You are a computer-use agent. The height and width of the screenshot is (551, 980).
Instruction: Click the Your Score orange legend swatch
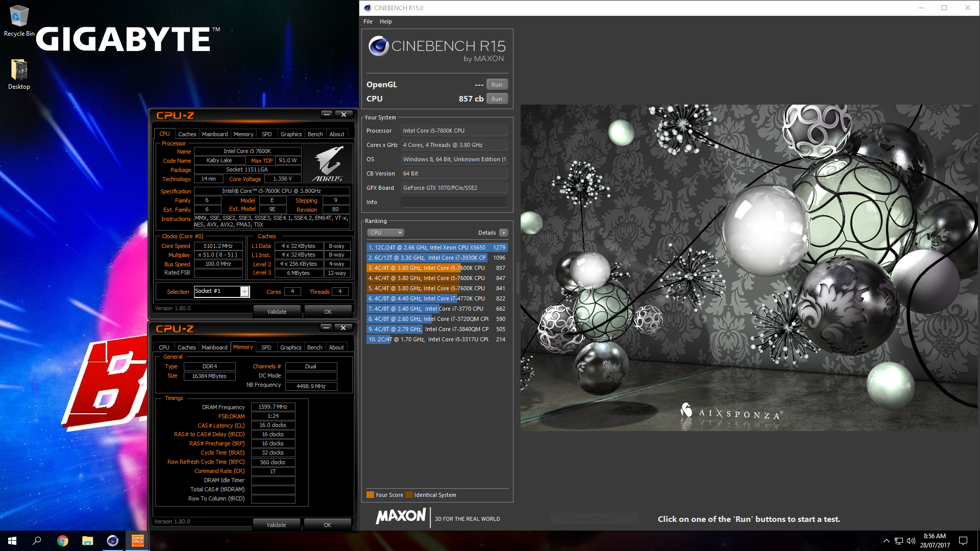tap(370, 495)
